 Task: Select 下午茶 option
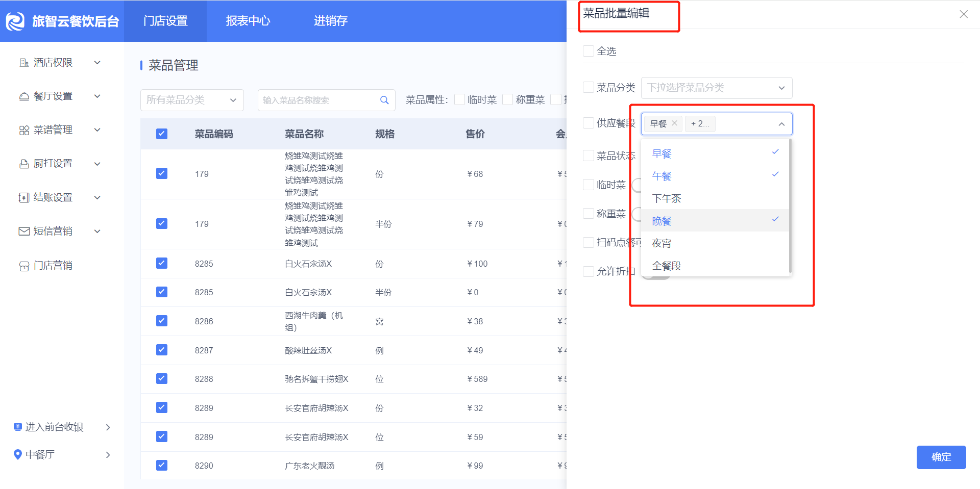[715, 198]
